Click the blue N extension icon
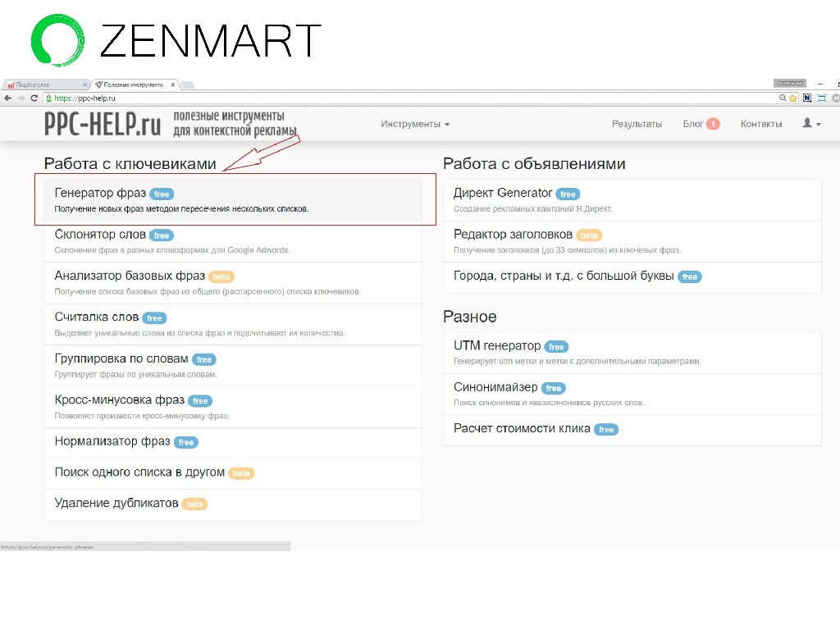The width and height of the screenshot is (840, 630). tap(807, 98)
